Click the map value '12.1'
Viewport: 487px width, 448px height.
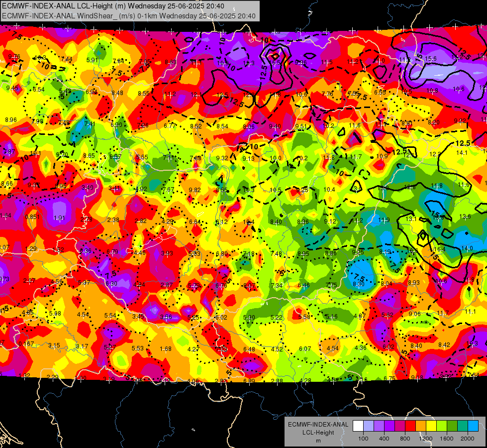[196, 94]
